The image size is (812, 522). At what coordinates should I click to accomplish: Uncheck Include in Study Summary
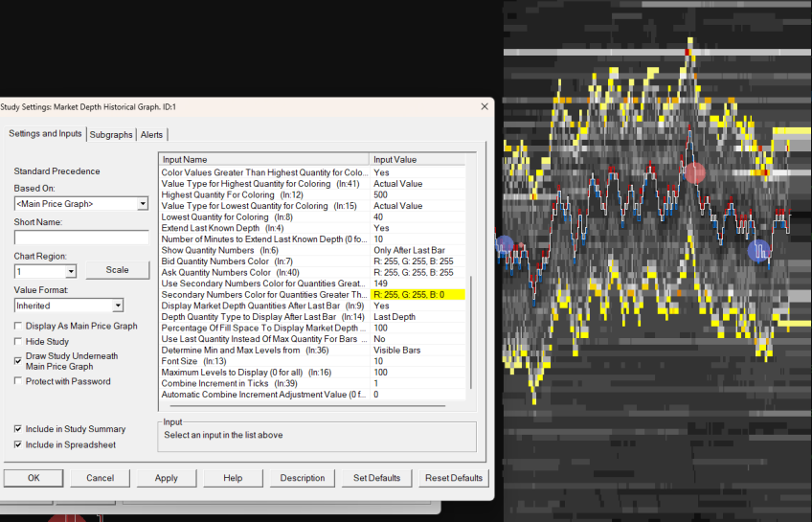pyautogui.click(x=18, y=429)
